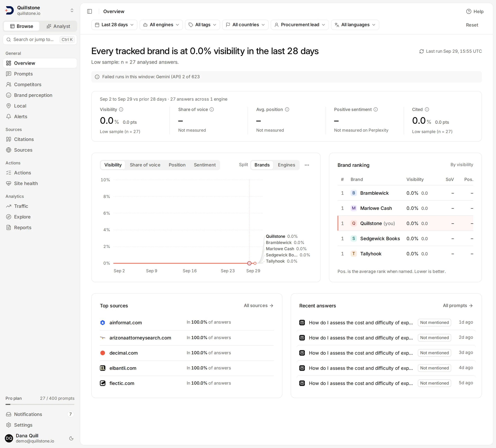Open the All languages filter dropdown
Image resolution: width=496 pixels, height=448 pixels.
pyautogui.click(x=355, y=25)
